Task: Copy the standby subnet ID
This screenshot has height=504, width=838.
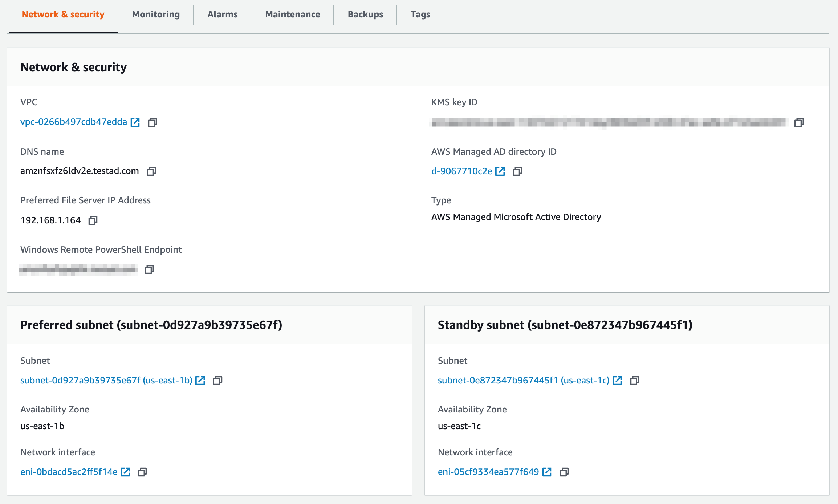Action: tap(635, 381)
